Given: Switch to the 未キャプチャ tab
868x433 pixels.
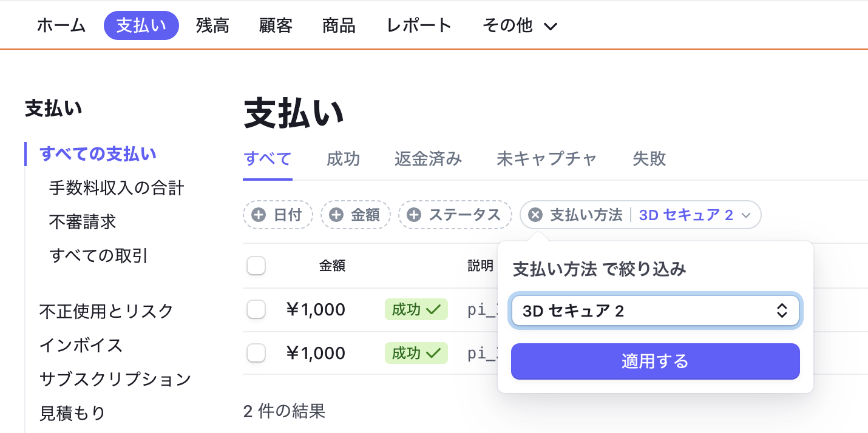Looking at the screenshot, I should [545, 159].
